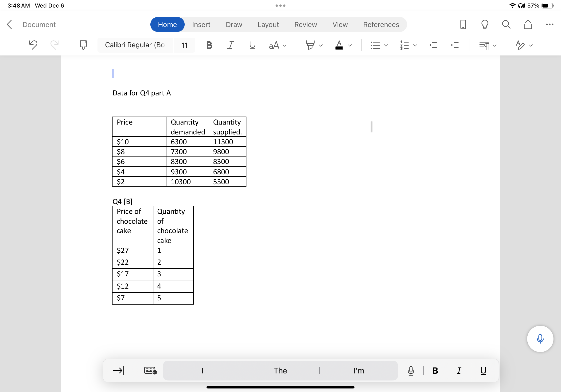This screenshot has height=392, width=561.
Task: Open search with magnifier icon
Action: point(506,24)
